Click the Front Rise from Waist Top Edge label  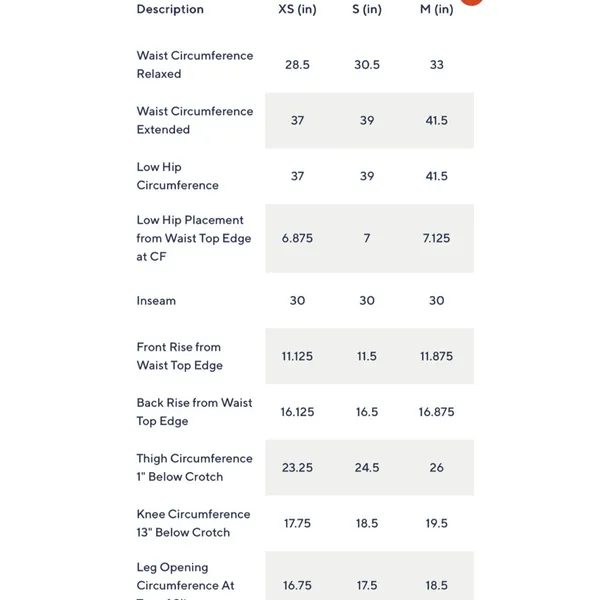[x=179, y=356]
